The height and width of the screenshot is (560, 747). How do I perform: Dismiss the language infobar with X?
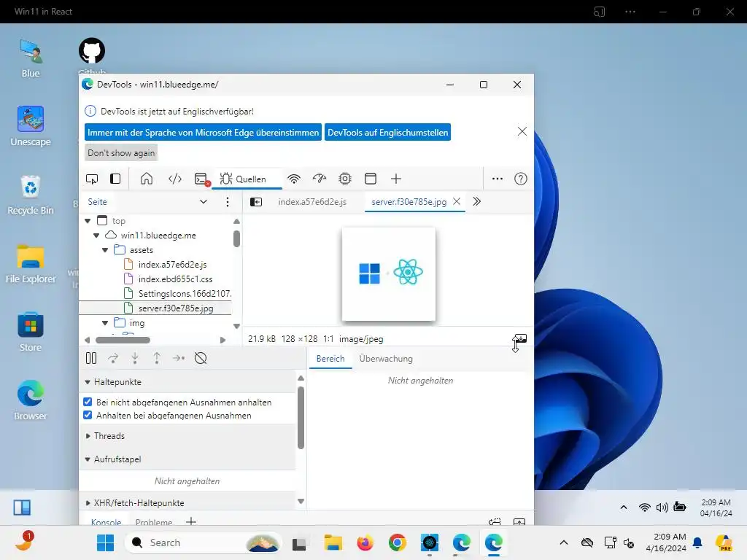[x=522, y=131]
